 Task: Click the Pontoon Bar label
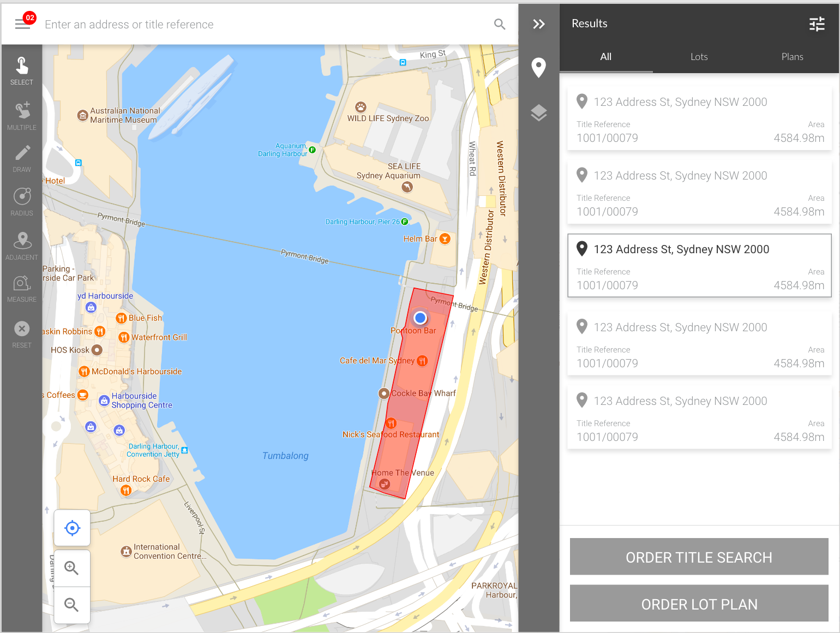coord(413,331)
